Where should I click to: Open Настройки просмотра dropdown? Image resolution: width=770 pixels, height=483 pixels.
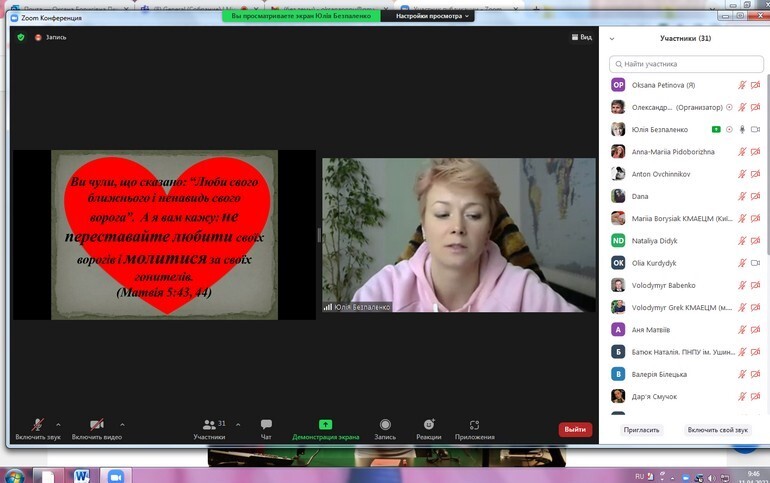coord(432,16)
